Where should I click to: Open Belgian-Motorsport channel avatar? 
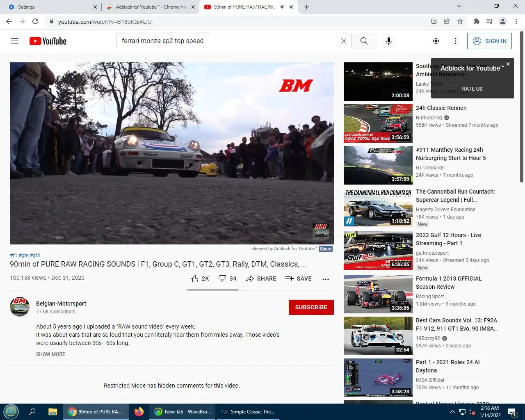click(x=20, y=307)
